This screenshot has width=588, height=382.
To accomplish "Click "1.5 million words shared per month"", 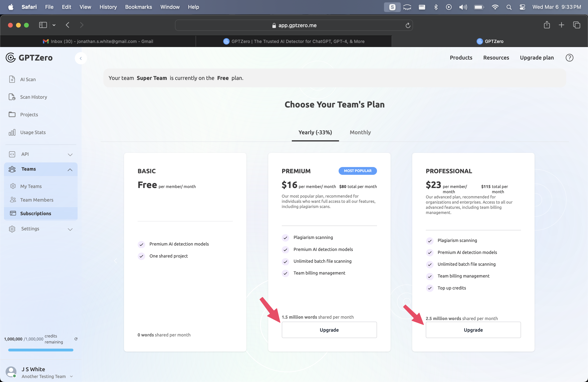I will click(x=317, y=317).
